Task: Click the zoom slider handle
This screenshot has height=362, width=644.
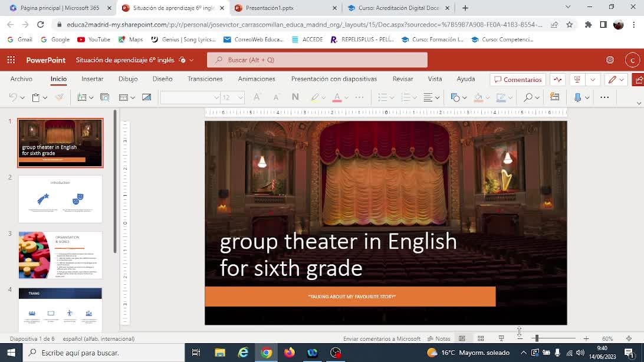Action: (536, 338)
